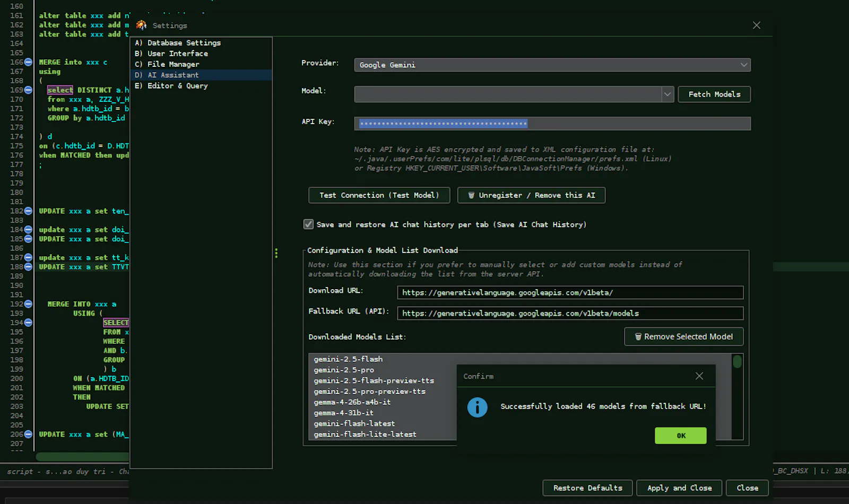This screenshot has height=504, width=849.
Task: Collapse code fold marker at line 169
Action: pyautogui.click(x=29, y=90)
